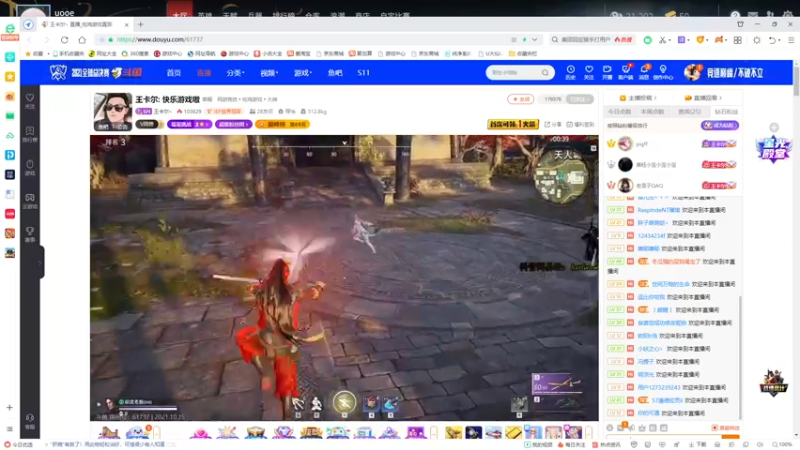Click the undo restore tab icon
This screenshot has height=450, width=800.
tap(772, 40)
